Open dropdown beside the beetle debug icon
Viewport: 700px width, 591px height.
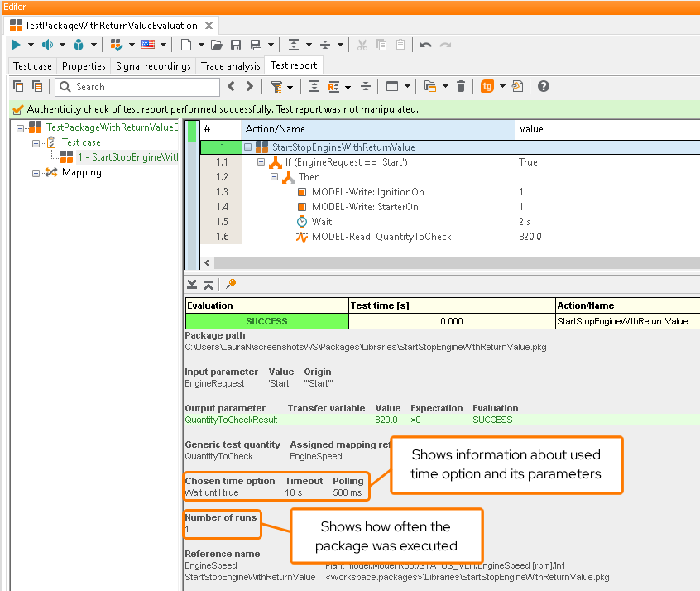(93, 45)
